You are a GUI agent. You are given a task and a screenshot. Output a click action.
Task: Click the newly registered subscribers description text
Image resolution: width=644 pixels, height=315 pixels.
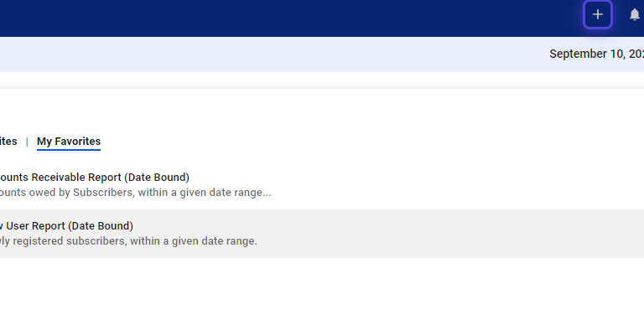tap(128, 241)
